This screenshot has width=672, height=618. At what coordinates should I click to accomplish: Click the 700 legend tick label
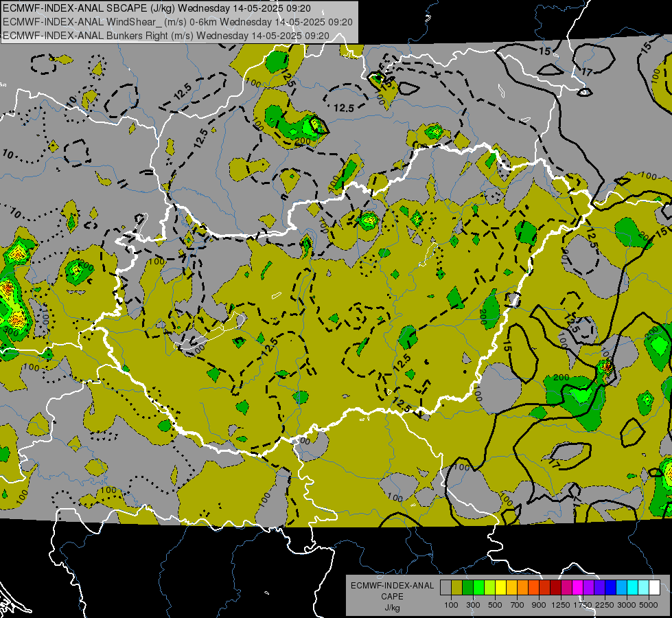[x=518, y=605]
